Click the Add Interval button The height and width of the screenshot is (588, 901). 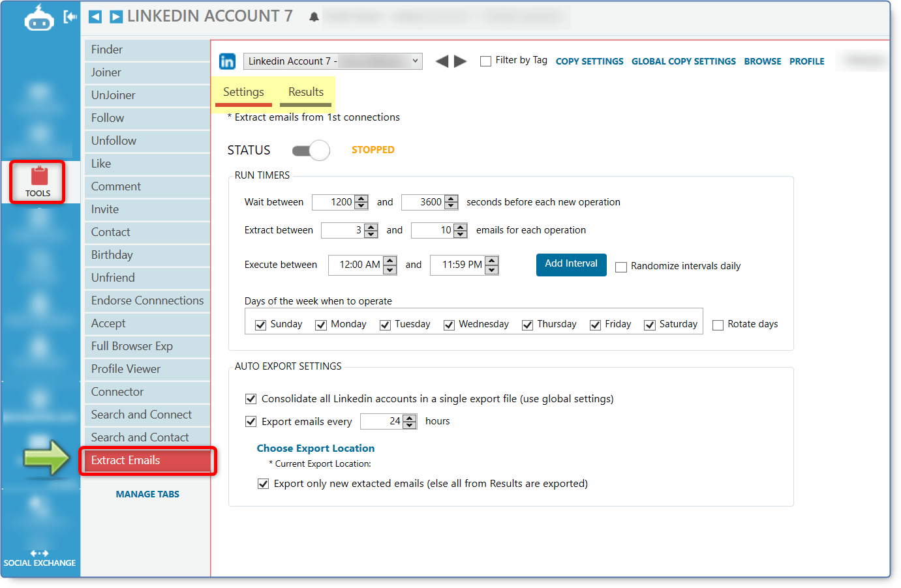572,265
